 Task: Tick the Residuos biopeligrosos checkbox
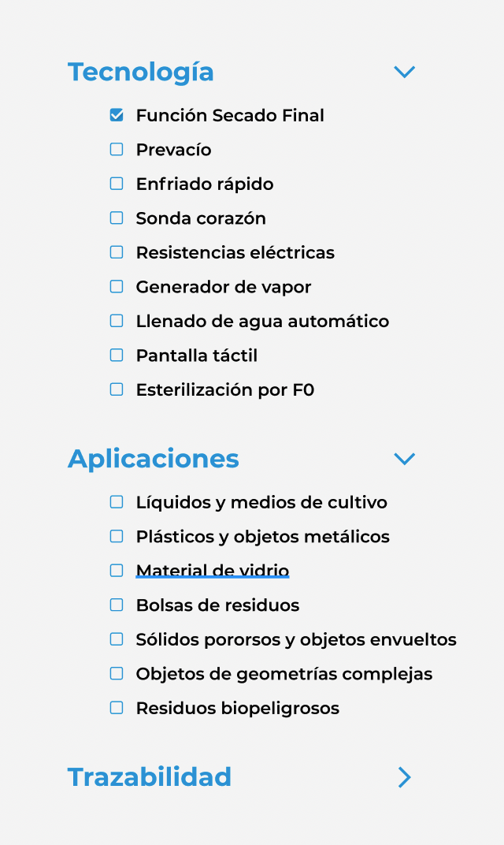point(117,708)
